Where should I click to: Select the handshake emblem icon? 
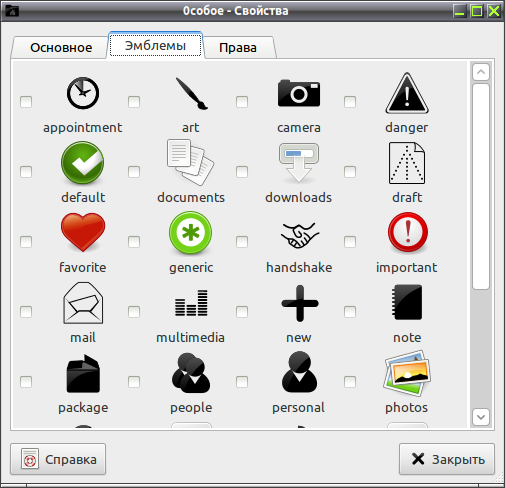click(x=299, y=235)
